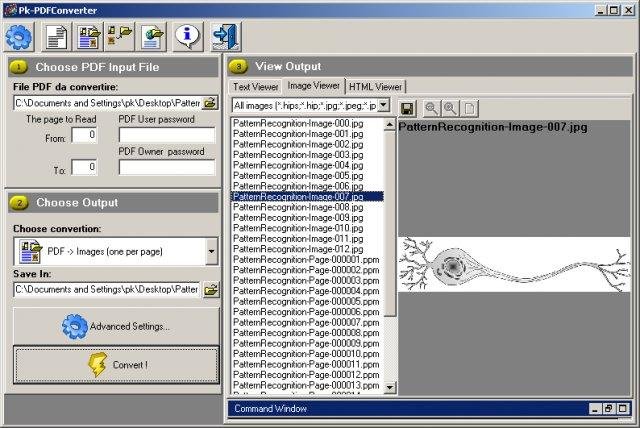Image resolution: width=640 pixels, height=428 pixels.
Task: Click the PDF to images toolbar icon
Action: (x=89, y=37)
